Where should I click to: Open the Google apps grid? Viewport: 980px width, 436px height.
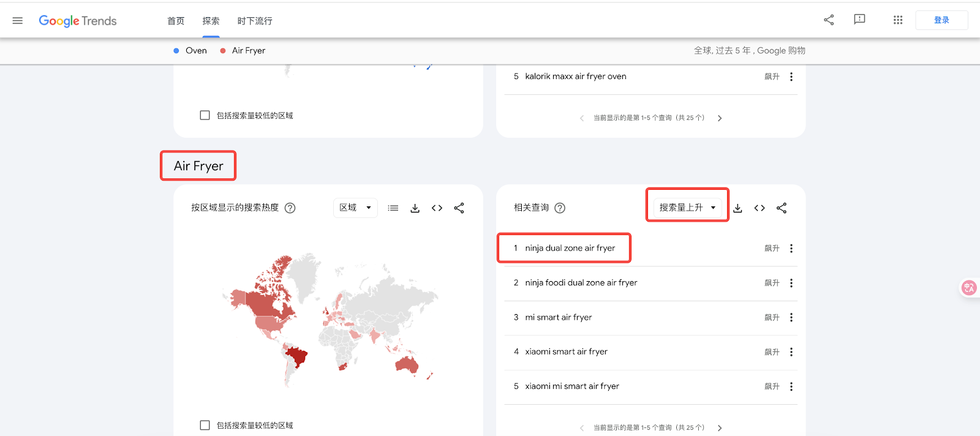click(x=898, y=20)
